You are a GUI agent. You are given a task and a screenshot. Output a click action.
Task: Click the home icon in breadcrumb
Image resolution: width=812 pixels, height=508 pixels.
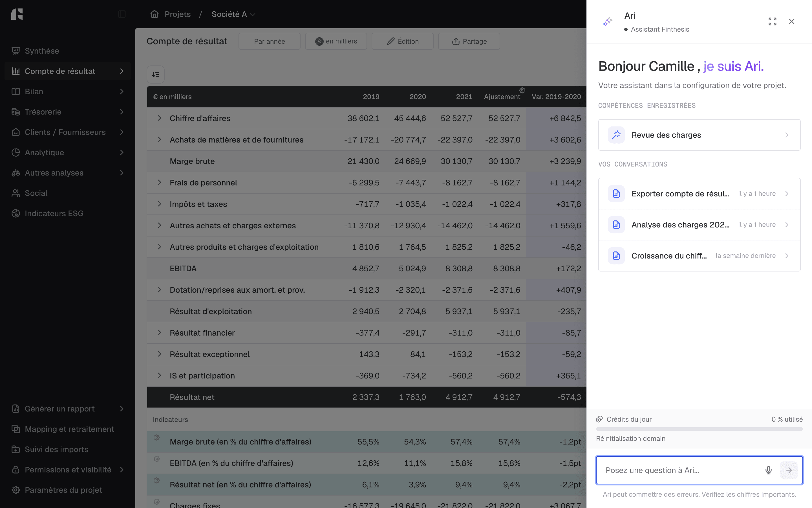tap(154, 14)
